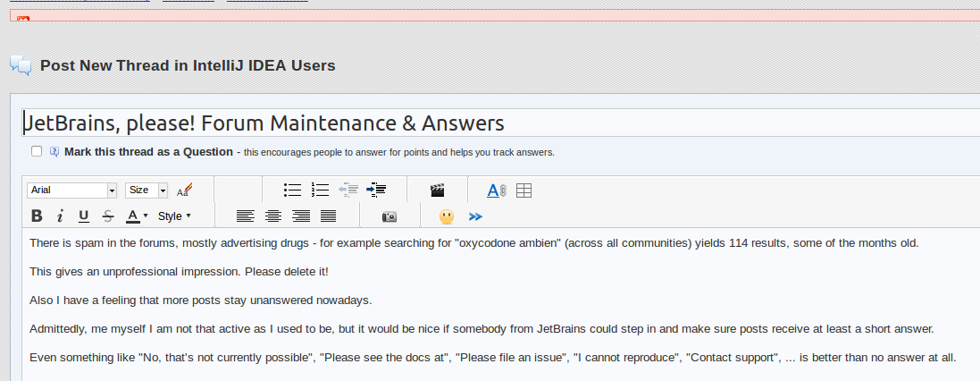Screen dimensions: 980x381
Task: Toggle bold formatting
Action: [37, 216]
